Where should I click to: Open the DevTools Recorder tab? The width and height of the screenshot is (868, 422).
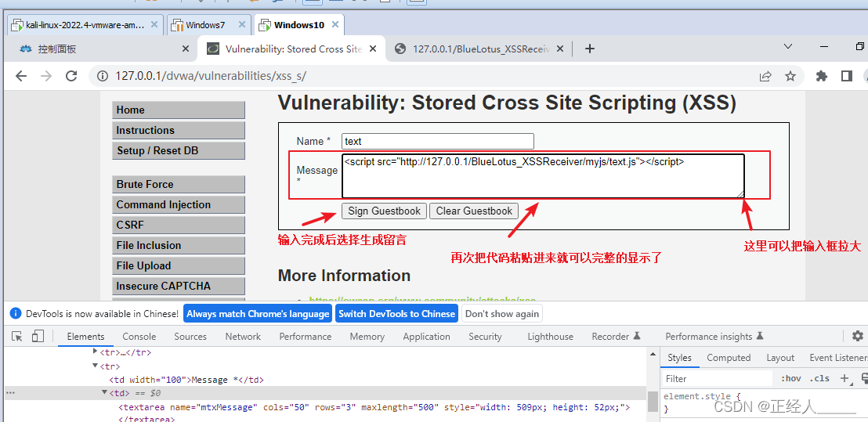[x=616, y=337]
